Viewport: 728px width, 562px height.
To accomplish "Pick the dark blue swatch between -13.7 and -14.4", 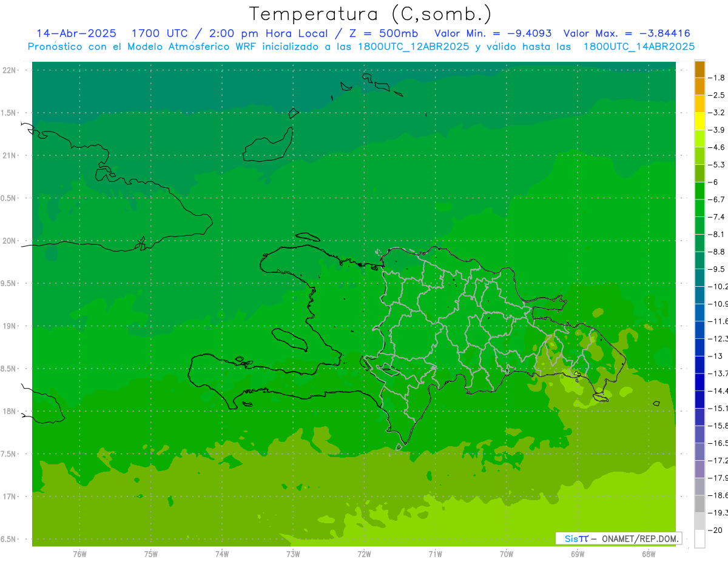I will click(699, 382).
